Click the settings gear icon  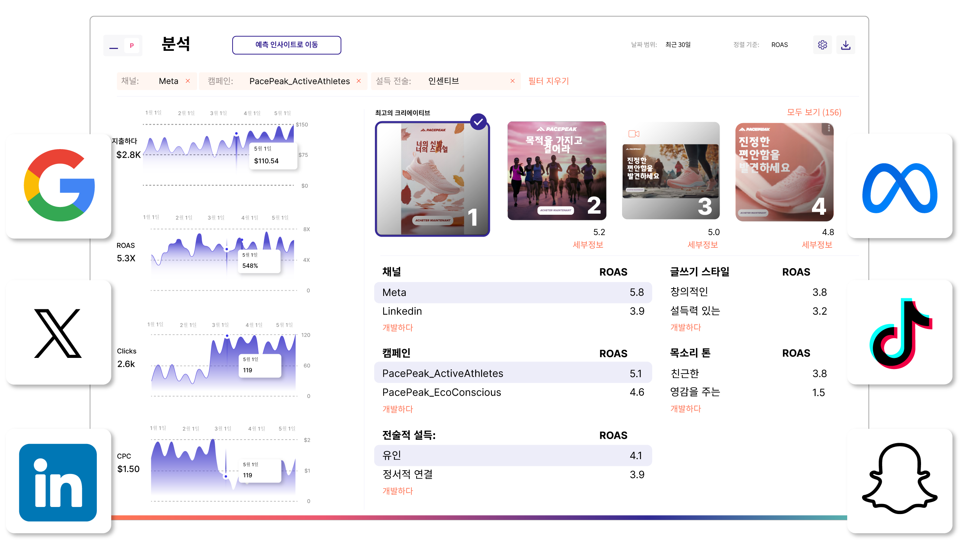click(x=822, y=45)
